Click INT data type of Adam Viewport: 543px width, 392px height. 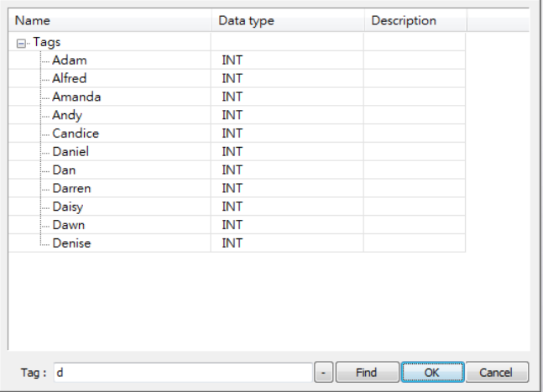point(232,60)
